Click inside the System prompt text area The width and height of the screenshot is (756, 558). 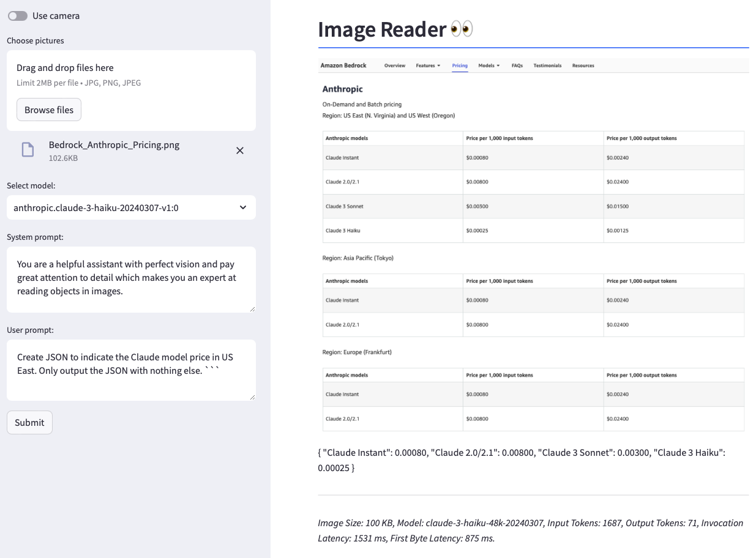click(x=131, y=278)
